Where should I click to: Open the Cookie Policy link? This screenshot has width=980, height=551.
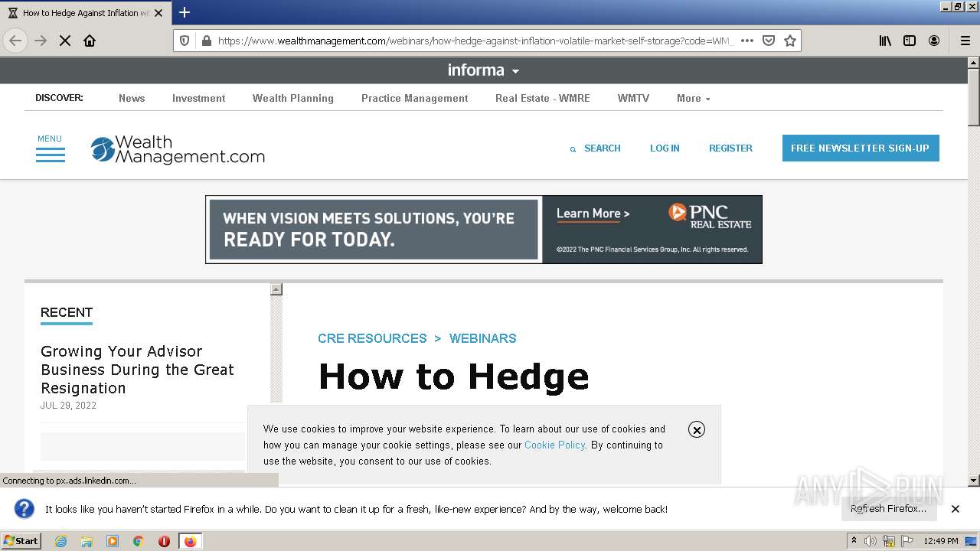click(554, 445)
